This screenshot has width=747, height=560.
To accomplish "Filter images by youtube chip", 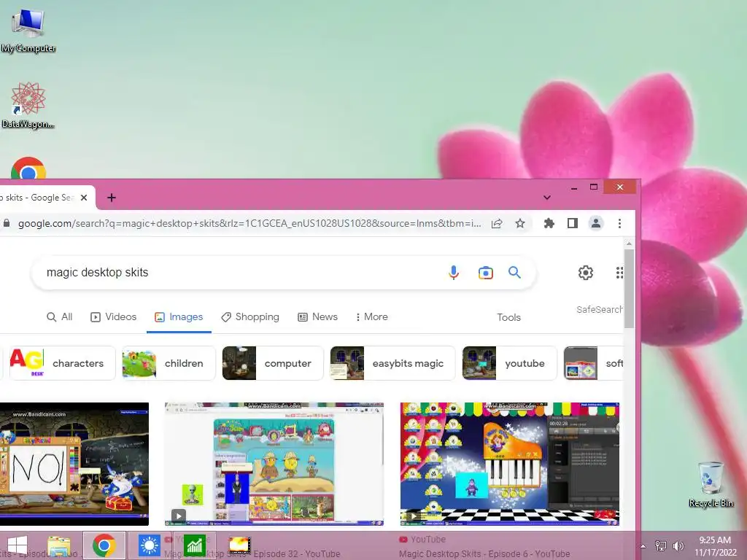I will coord(509,363).
